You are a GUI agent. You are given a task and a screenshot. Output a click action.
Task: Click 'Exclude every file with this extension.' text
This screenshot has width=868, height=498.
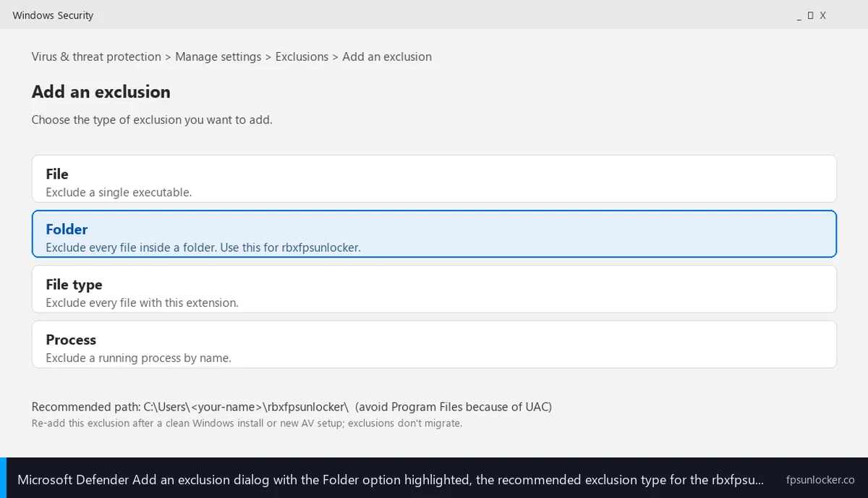click(142, 303)
